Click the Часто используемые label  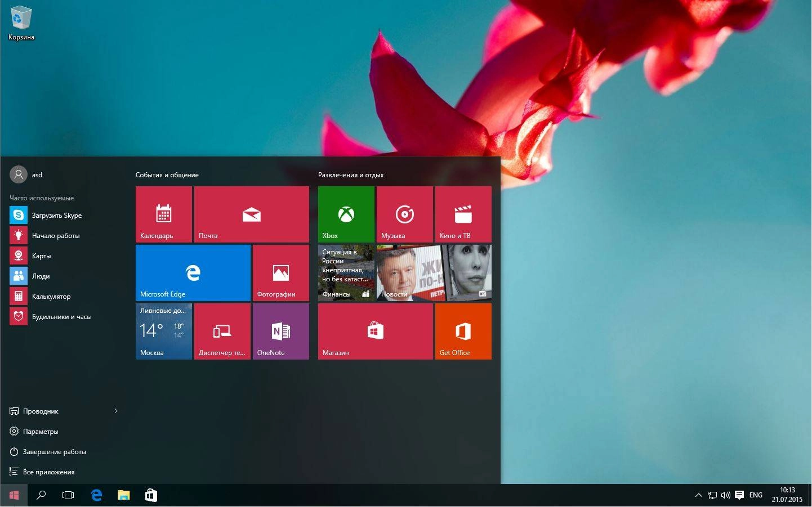click(42, 198)
